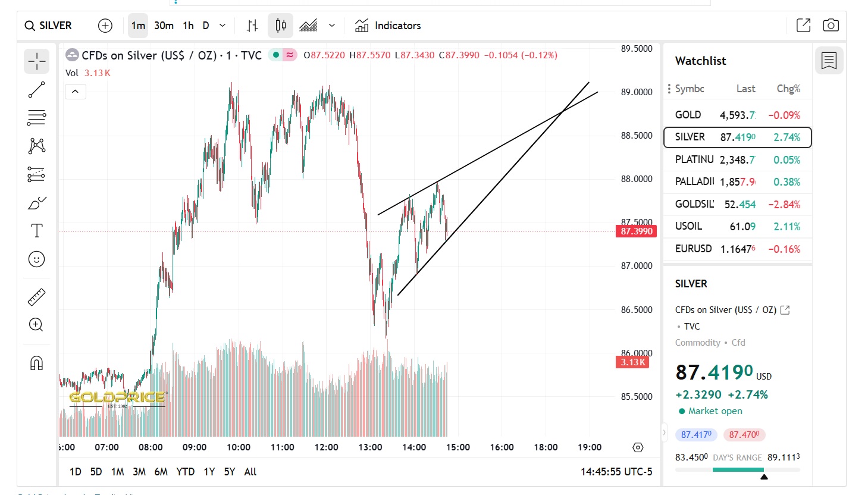868x495 pixels.
Task: Select the area chart style
Action: tap(308, 26)
